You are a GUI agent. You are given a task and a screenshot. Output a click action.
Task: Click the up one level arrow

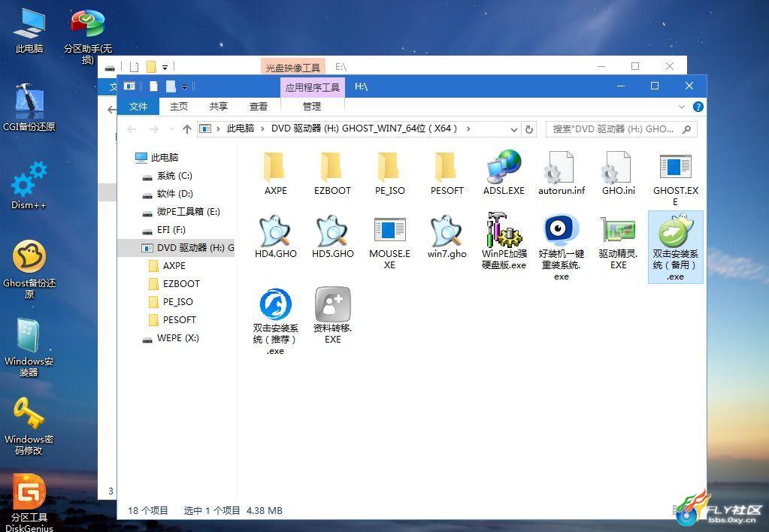click(187, 129)
